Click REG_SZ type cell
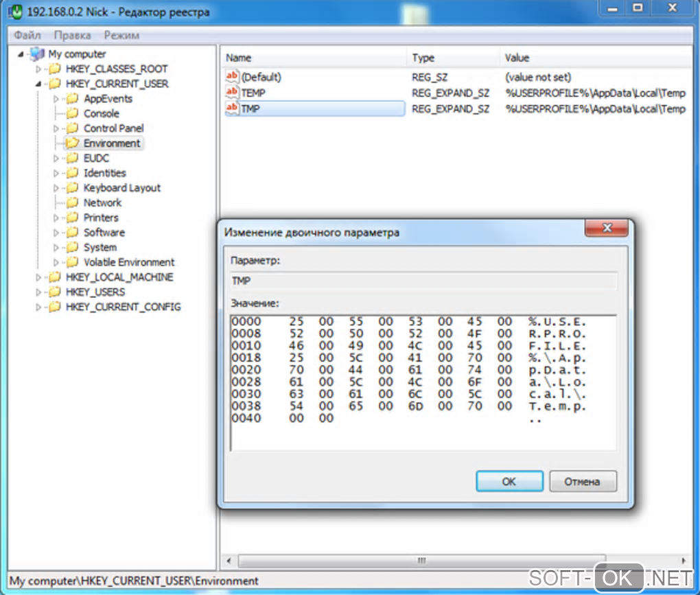The image size is (700, 595). tap(430, 78)
